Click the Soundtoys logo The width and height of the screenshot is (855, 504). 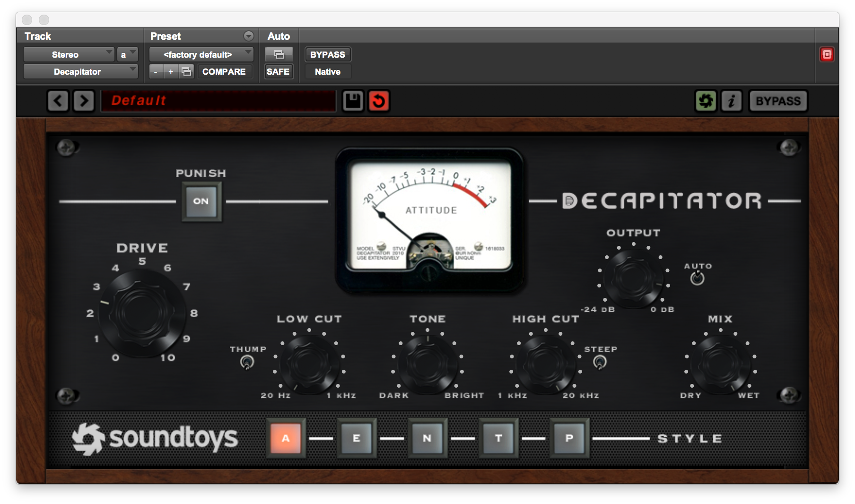coord(155,438)
